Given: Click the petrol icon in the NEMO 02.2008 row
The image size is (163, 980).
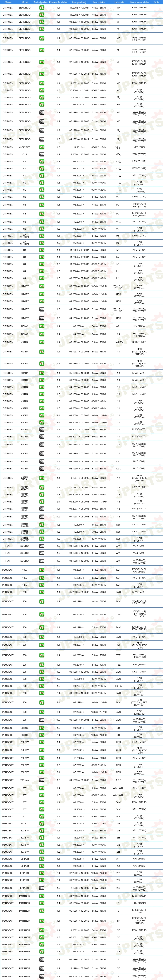Looking at the screenshot, I should pos(42,326).
